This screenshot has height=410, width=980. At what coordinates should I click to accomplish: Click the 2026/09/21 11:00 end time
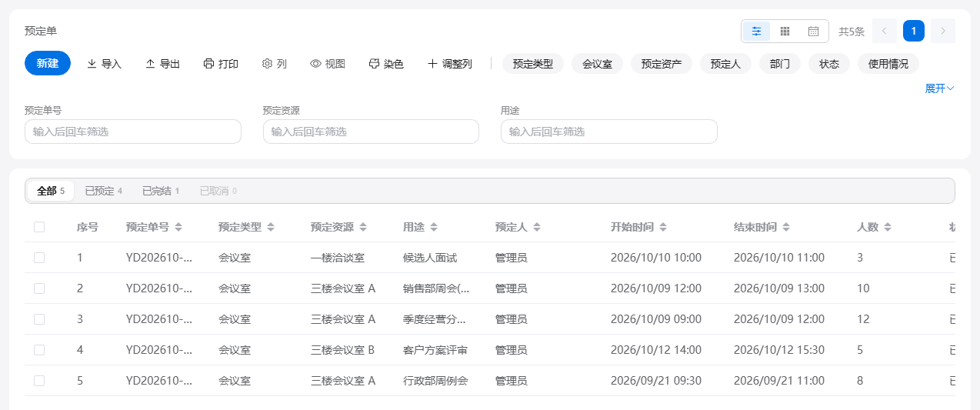(x=779, y=381)
